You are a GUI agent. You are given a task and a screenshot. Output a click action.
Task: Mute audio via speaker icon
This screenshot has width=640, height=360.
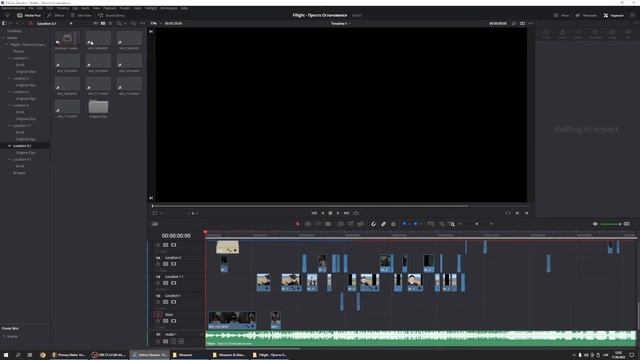(x=595, y=224)
